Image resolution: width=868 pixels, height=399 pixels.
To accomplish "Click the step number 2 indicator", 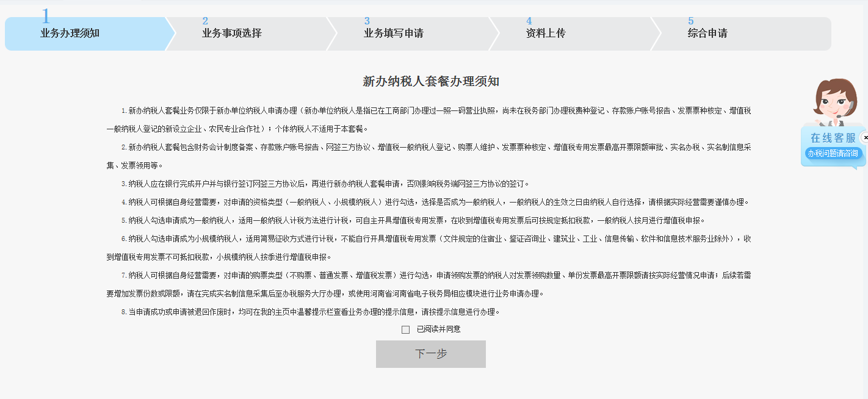I will click(204, 20).
